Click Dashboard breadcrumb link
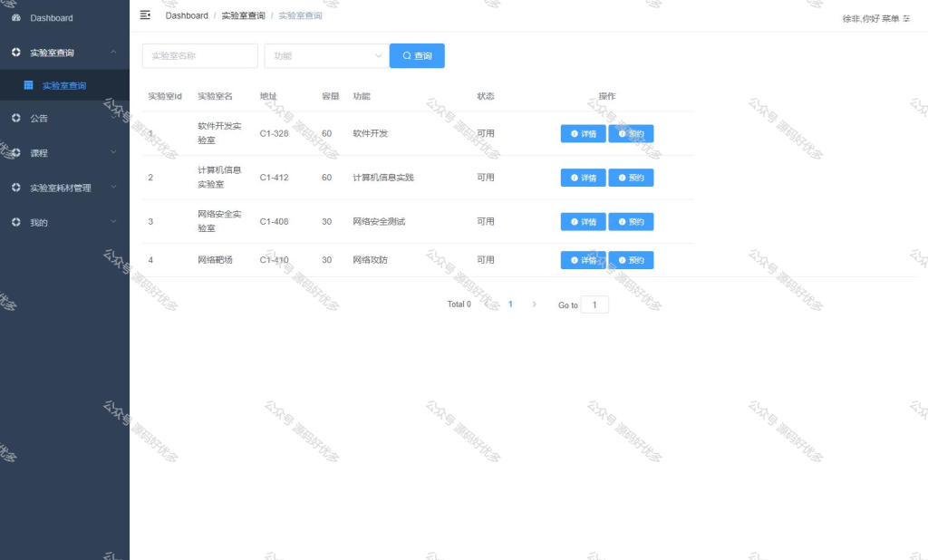This screenshot has width=928, height=560. click(187, 15)
